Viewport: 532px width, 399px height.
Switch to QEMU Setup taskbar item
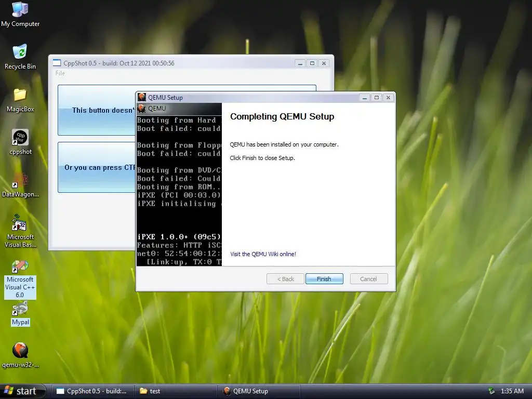tap(259, 391)
